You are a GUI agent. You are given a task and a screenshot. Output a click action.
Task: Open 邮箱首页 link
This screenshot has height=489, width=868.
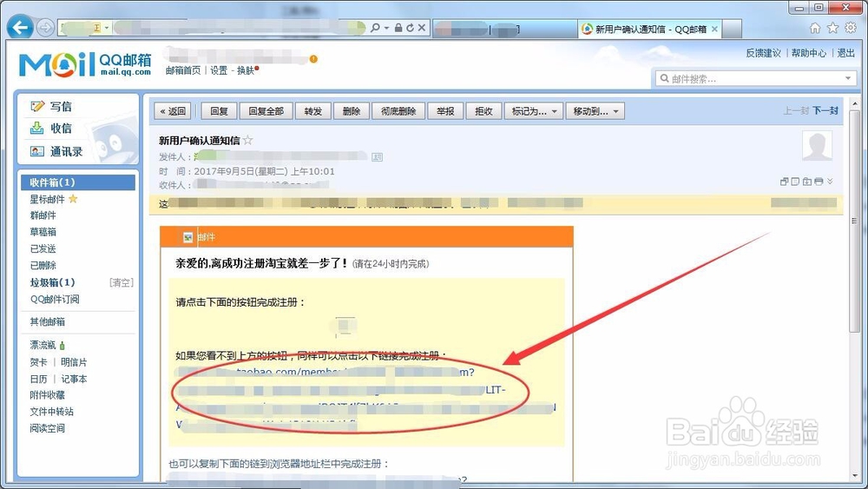click(183, 70)
